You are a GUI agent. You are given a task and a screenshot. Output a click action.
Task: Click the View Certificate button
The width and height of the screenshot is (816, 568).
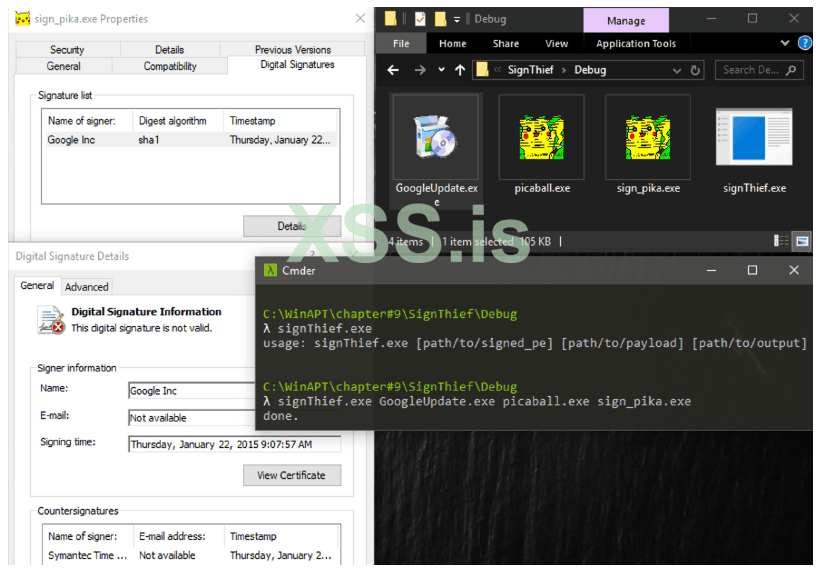click(x=292, y=475)
